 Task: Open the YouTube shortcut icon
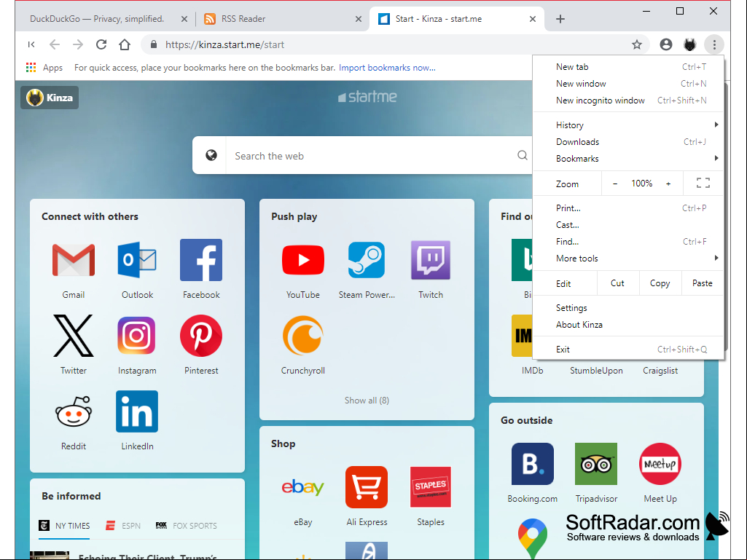tap(303, 260)
